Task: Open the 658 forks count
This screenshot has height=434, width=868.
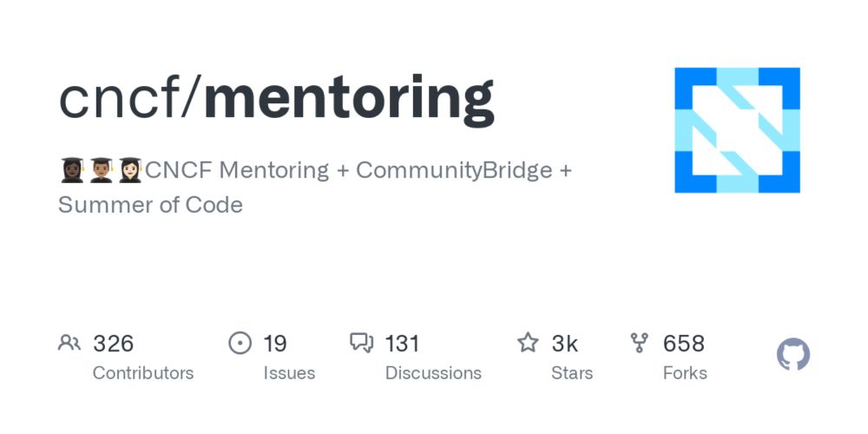Action: point(684,344)
